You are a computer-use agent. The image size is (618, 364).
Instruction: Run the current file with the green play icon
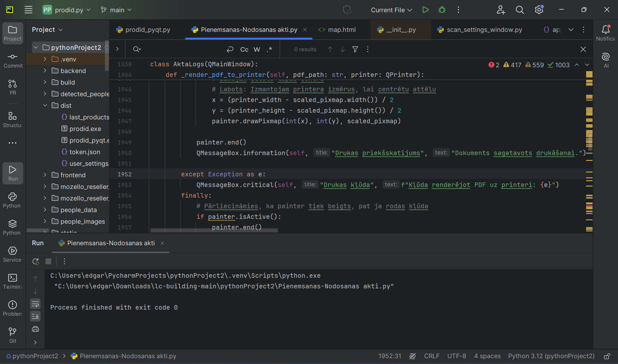(x=425, y=10)
